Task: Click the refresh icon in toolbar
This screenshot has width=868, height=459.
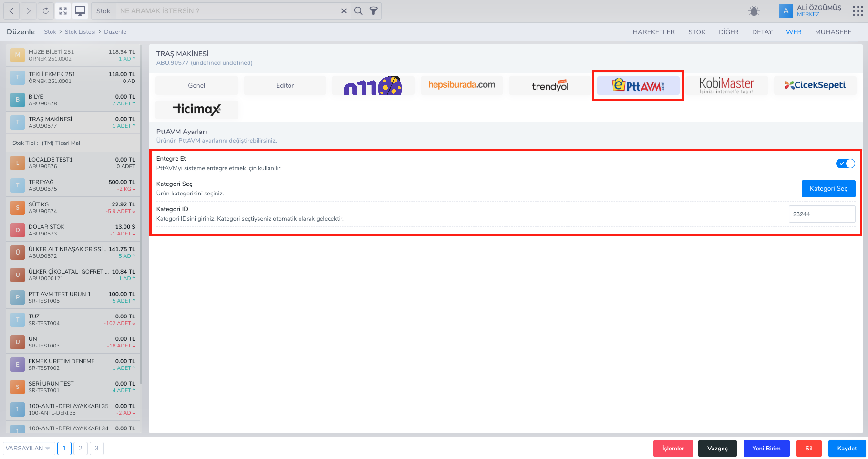Action: [46, 11]
